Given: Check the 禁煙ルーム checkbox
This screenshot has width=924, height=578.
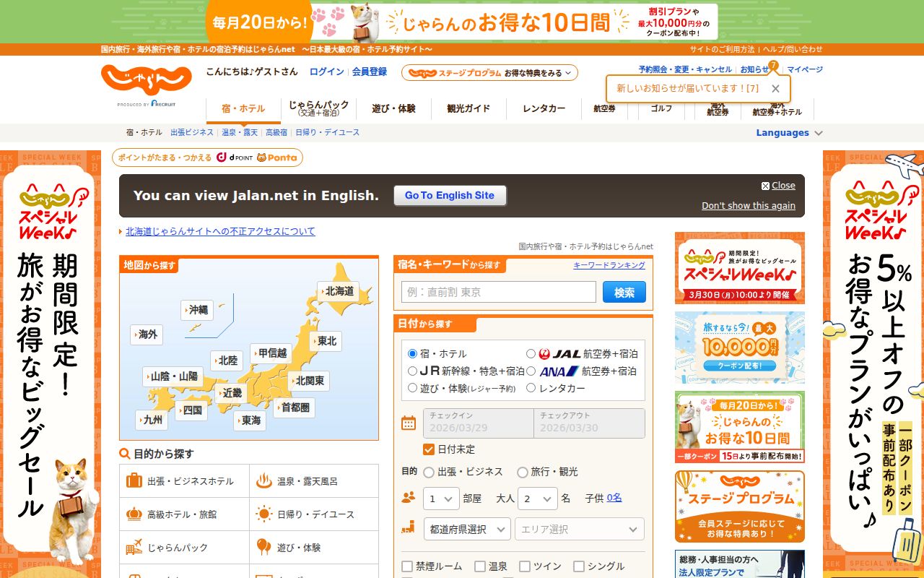Looking at the screenshot, I should 407,566.
